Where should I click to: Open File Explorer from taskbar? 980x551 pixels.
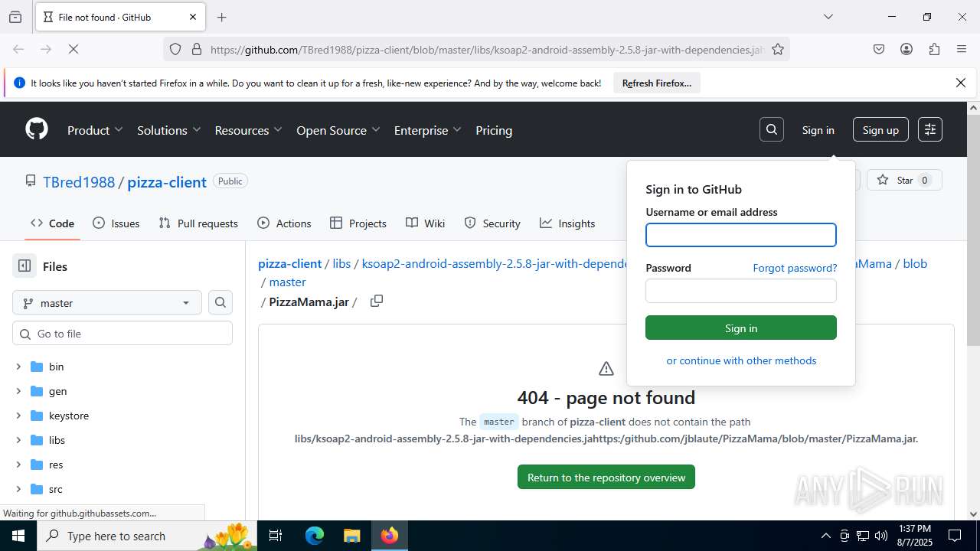pyautogui.click(x=351, y=536)
